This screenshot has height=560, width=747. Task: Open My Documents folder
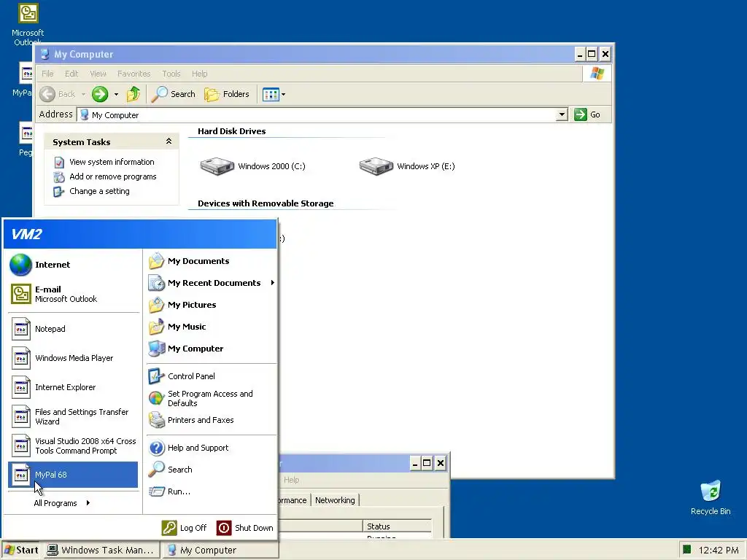[x=212, y=261]
